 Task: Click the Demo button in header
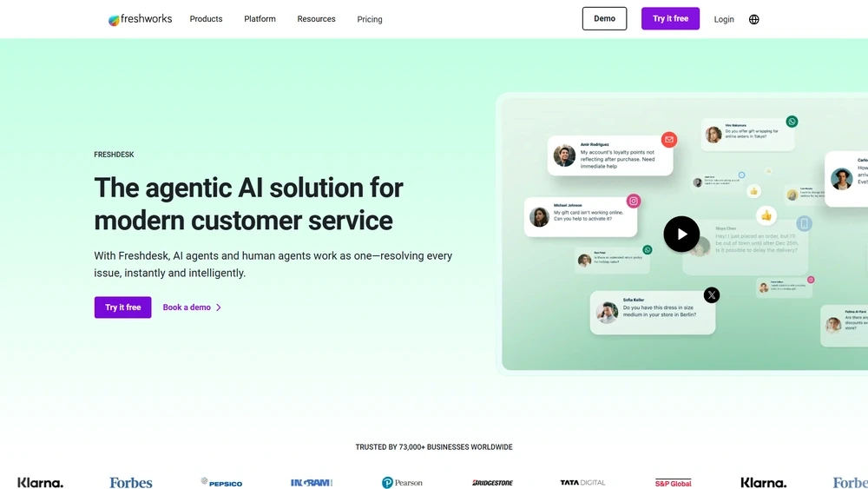pos(604,19)
